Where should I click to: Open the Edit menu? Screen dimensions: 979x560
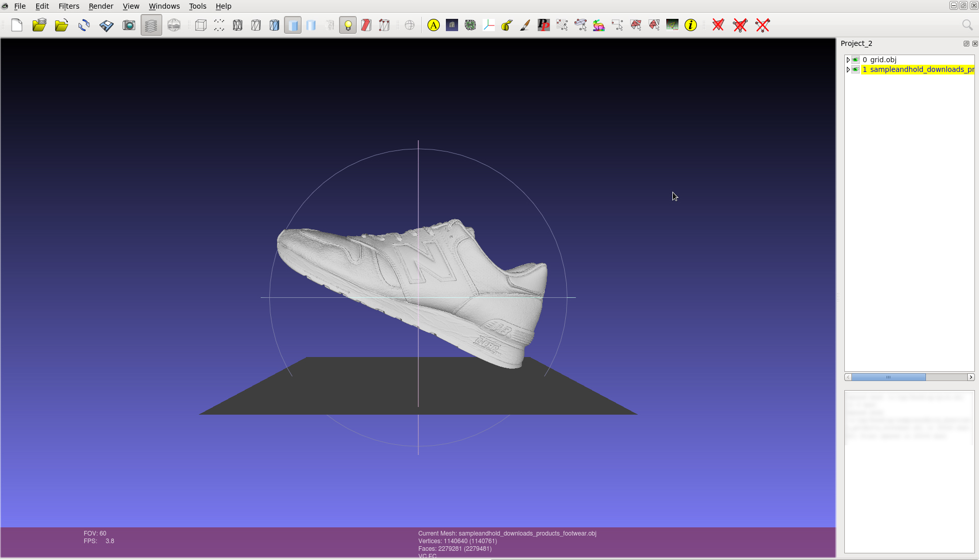click(42, 6)
